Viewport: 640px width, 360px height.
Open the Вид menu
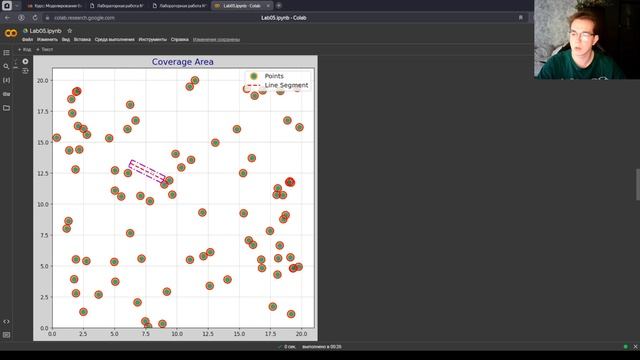point(66,40)
